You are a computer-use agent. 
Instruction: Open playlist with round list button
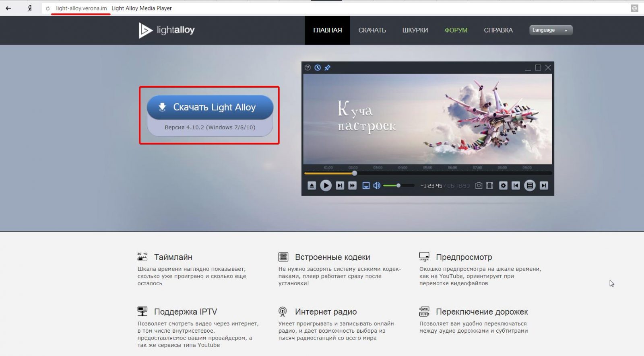[530, 185]
